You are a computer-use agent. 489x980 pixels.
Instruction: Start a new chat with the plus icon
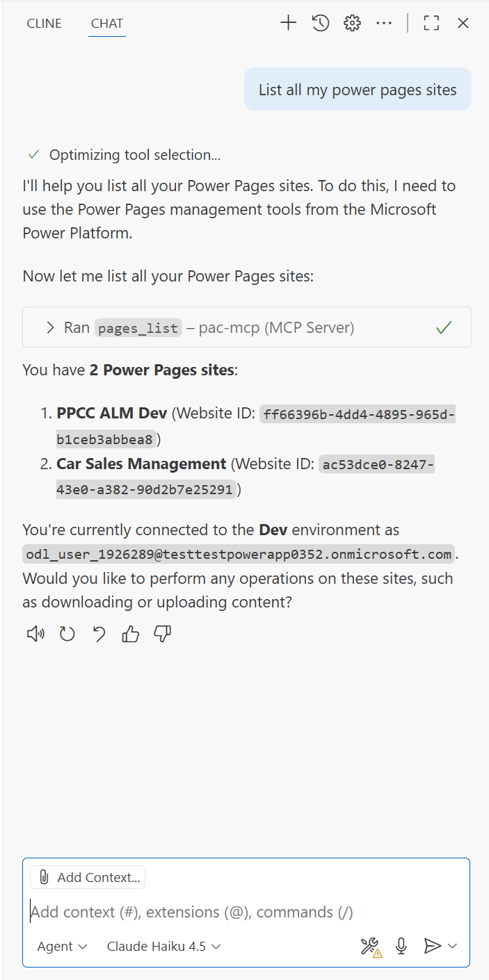(x=287, y=22)
